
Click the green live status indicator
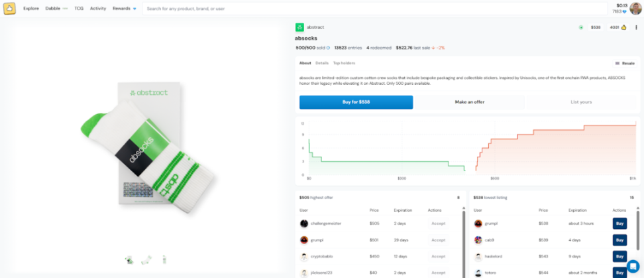click(581, 28)
